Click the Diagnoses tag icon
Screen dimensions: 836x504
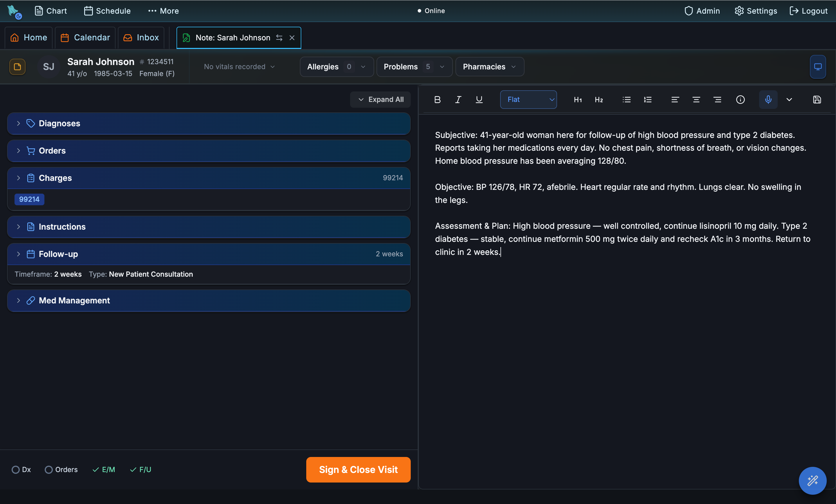(30, 123)
